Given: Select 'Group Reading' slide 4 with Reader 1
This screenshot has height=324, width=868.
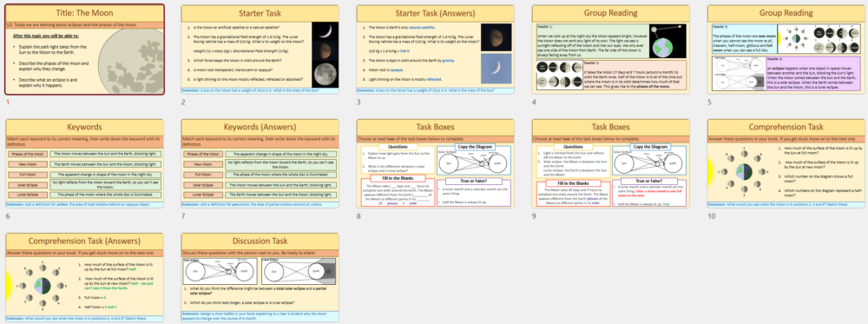Looking at the screenshot, I should [x=610, y=50].
